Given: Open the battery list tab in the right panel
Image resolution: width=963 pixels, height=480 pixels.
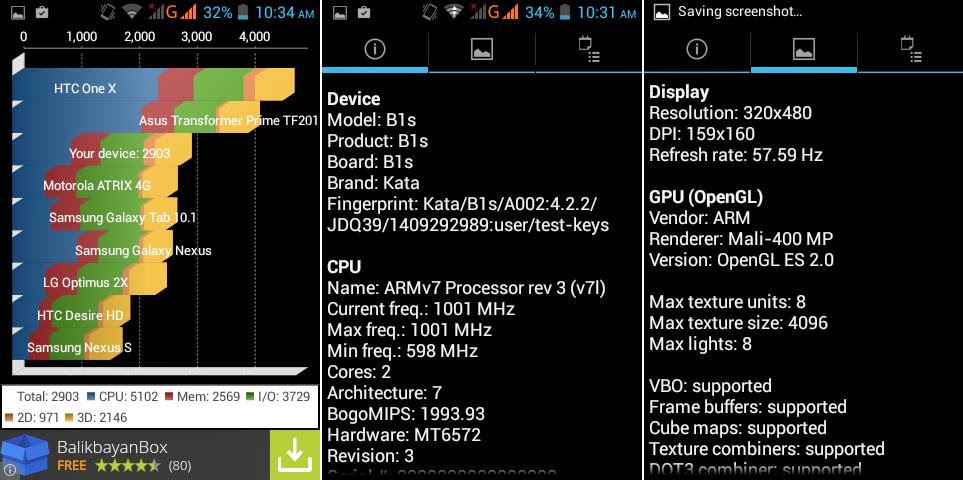Looking at the screenshot, I should tap(911, 49).
